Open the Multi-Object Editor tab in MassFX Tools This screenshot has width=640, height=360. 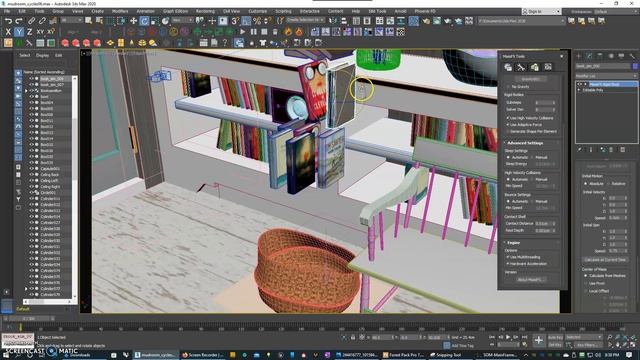click(534, 67)
